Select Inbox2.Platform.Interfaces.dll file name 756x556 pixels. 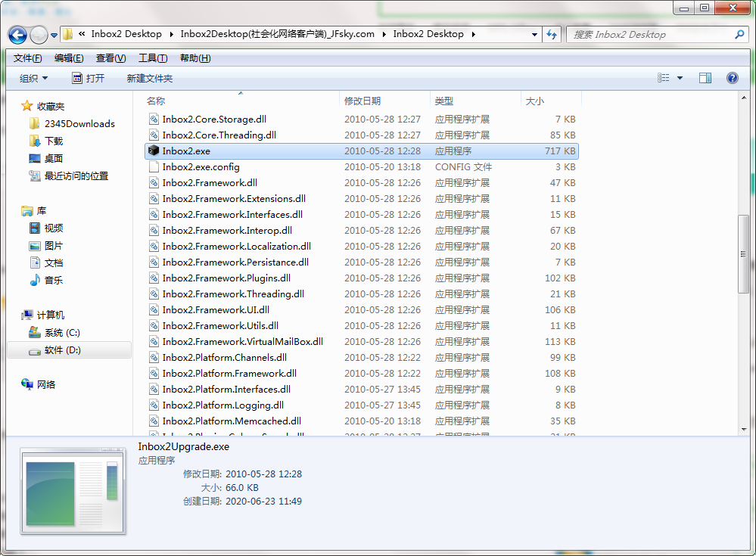226,390
